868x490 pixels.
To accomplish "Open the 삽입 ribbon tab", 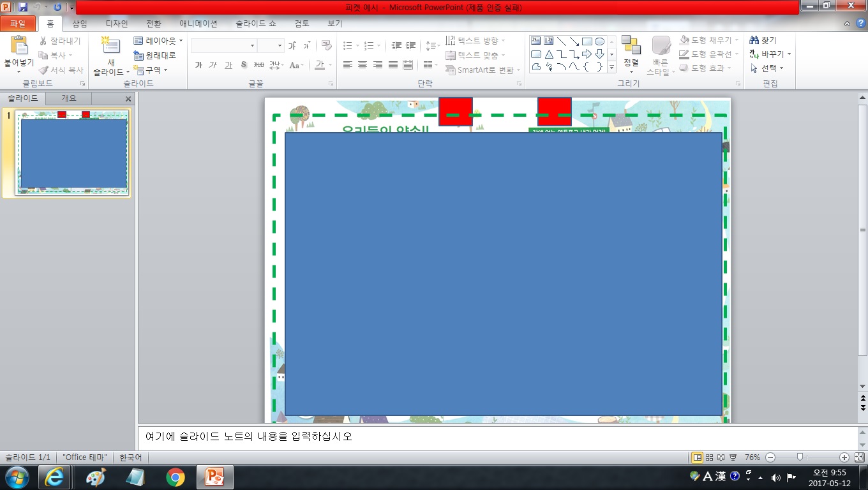I will 80,24.
